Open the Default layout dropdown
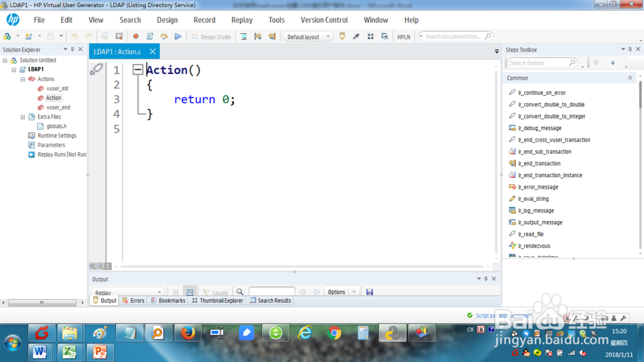This screenshot has width=644, height=362. [x=308, y=37]
